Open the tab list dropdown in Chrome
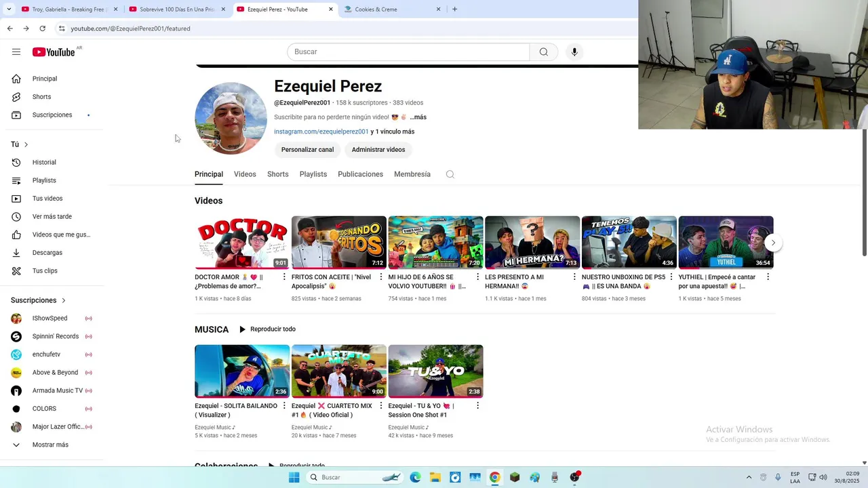The image size is (868, 488). [9, 9]
